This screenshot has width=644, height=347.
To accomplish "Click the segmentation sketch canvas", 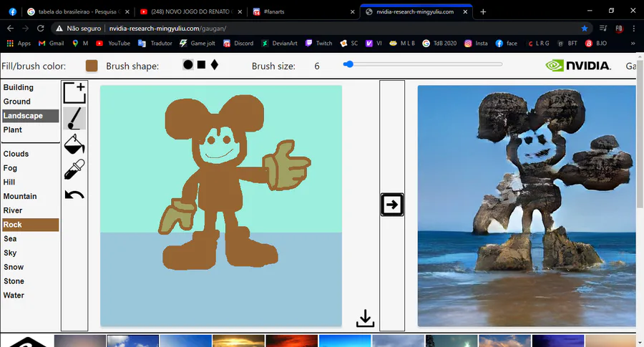I will (221, 206).
